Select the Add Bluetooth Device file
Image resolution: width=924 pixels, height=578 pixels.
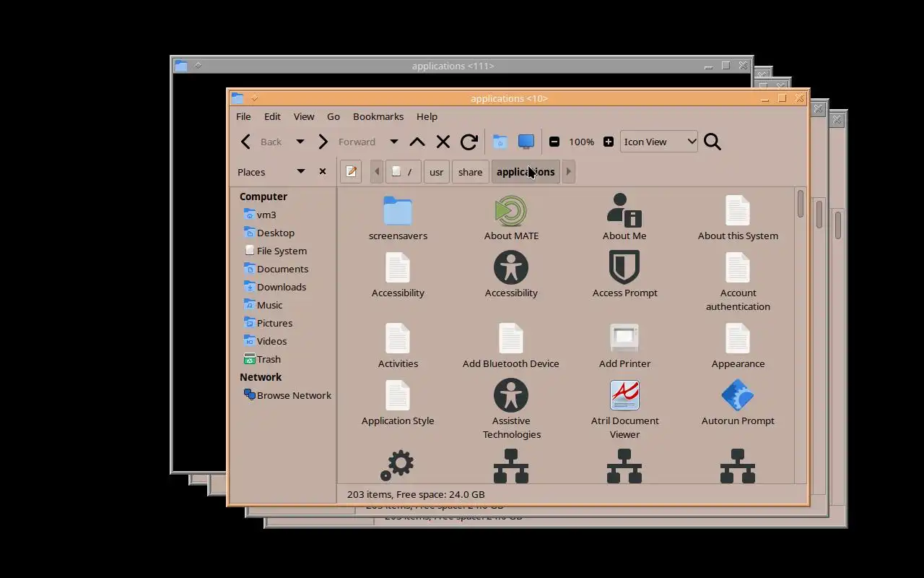(511, 346)
